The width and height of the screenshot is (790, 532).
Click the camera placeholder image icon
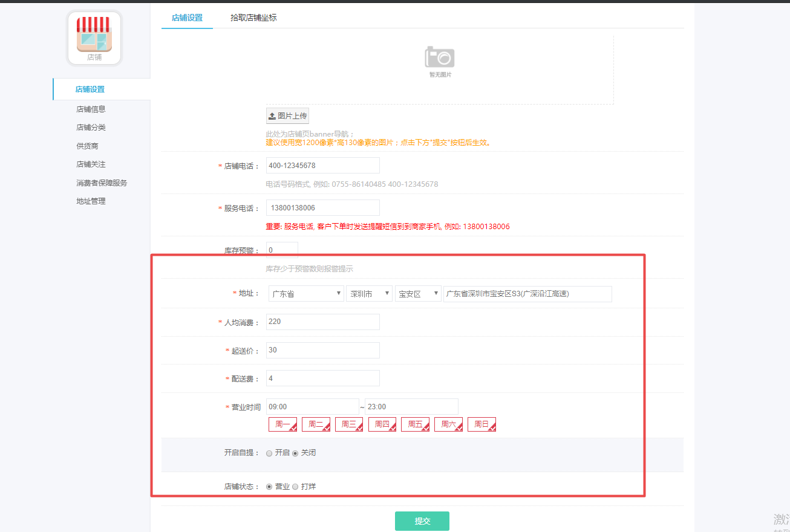pyautogui.click(x=440, y=57)
